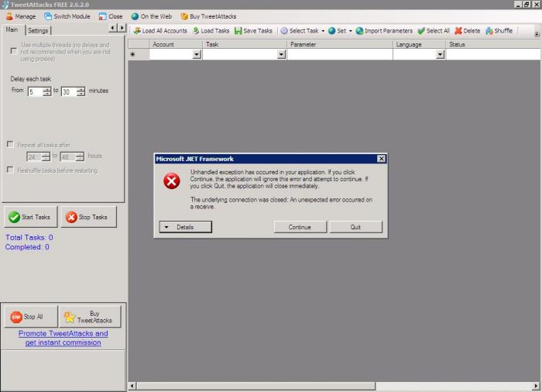Click the Language column header
This screenshot has width=542, height=392.
pos(419,44)
